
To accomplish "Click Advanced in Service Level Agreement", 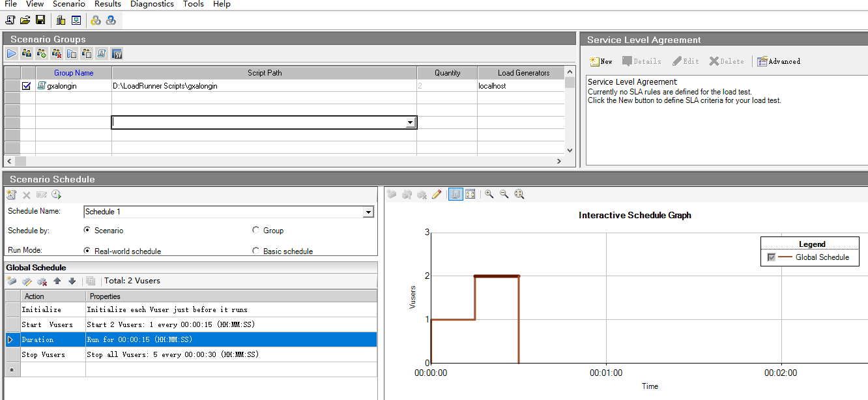I will pos(778,61).
